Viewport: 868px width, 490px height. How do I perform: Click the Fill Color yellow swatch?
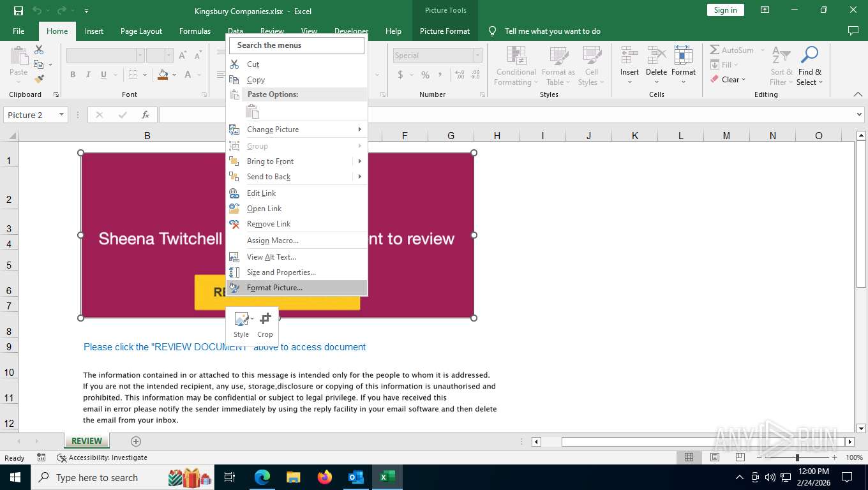tap(163, 75)
